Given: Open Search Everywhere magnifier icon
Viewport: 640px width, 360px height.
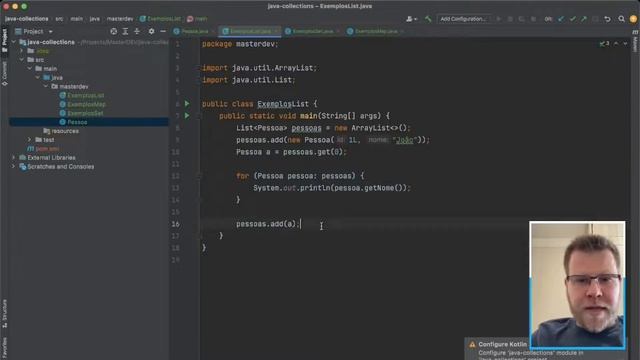Looking at the screenshot, I should (x=621, y=19).
